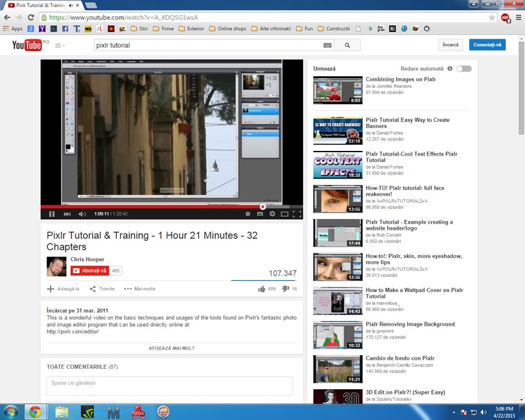Open the Online shops bookmarks folder

[x=228, y=29]
